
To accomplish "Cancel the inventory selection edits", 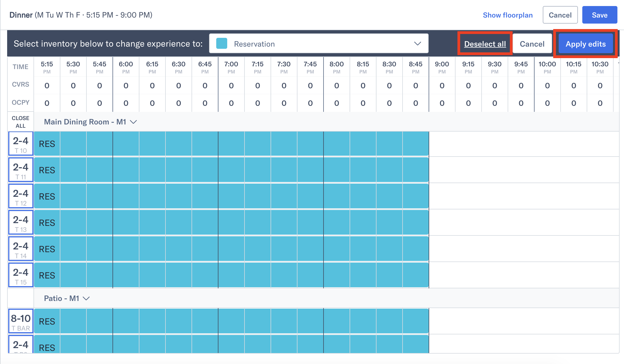I will click(x=532, y=43).
